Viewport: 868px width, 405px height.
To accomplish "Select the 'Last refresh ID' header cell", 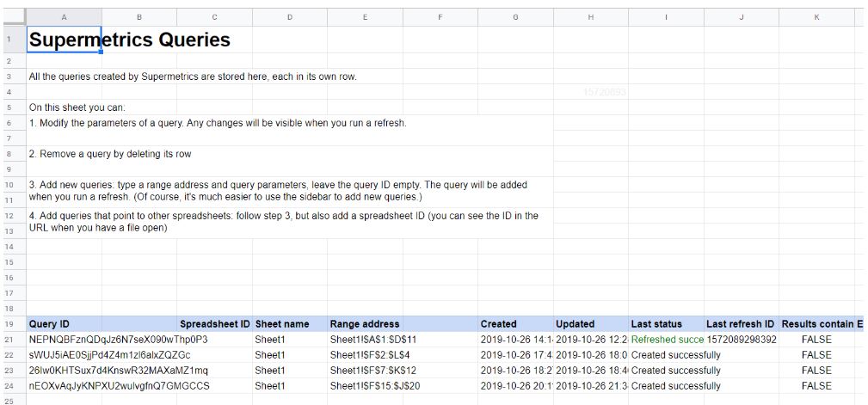I will point(742,323).
